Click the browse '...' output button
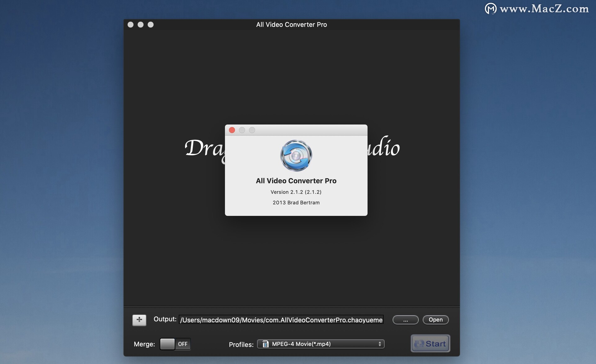Screen dimensions: 596x364 coord(405,320)
